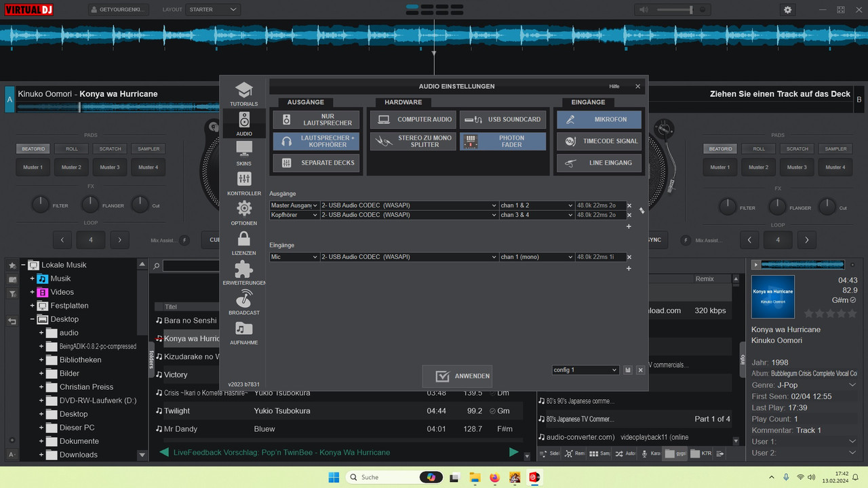
Task: Select Sampler pad mode on right deck
Action: [x=835, y=149]
